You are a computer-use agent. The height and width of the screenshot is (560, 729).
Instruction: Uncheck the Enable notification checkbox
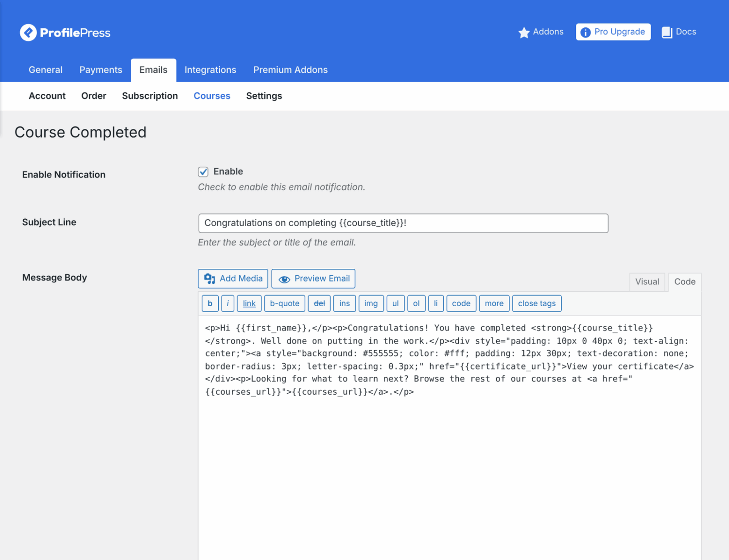point(203,172)
